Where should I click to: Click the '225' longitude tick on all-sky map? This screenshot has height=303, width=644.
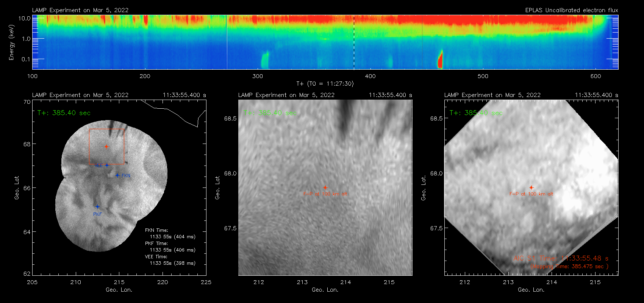pyautogui.click(x=206, y=282)
